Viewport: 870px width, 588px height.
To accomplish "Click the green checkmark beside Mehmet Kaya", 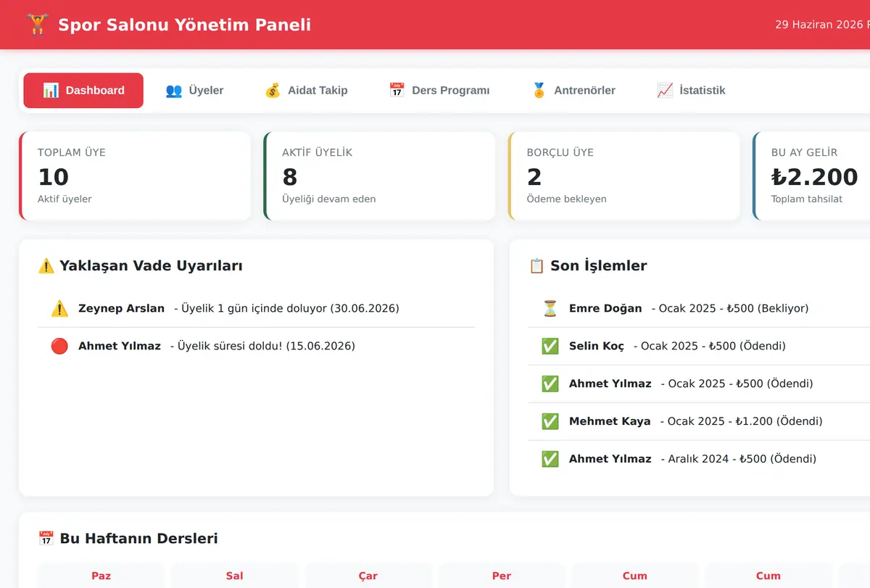I will tap(550, 422).
